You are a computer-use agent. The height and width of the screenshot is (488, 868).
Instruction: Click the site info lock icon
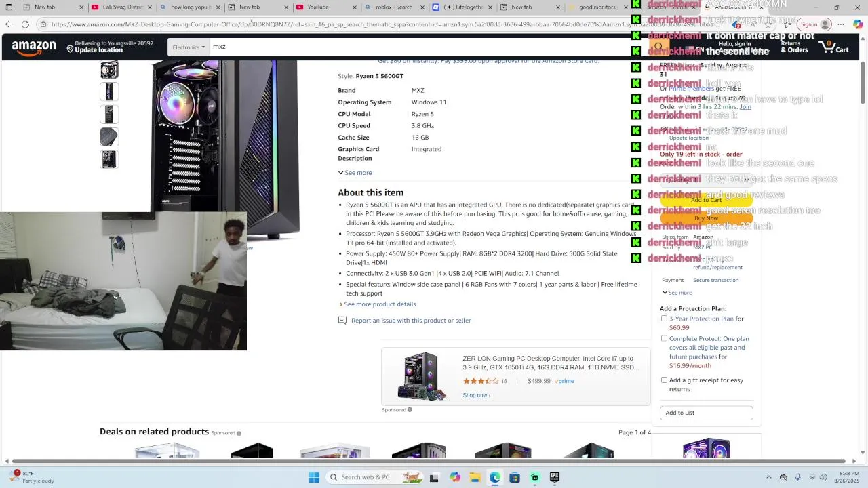(43, 24)
